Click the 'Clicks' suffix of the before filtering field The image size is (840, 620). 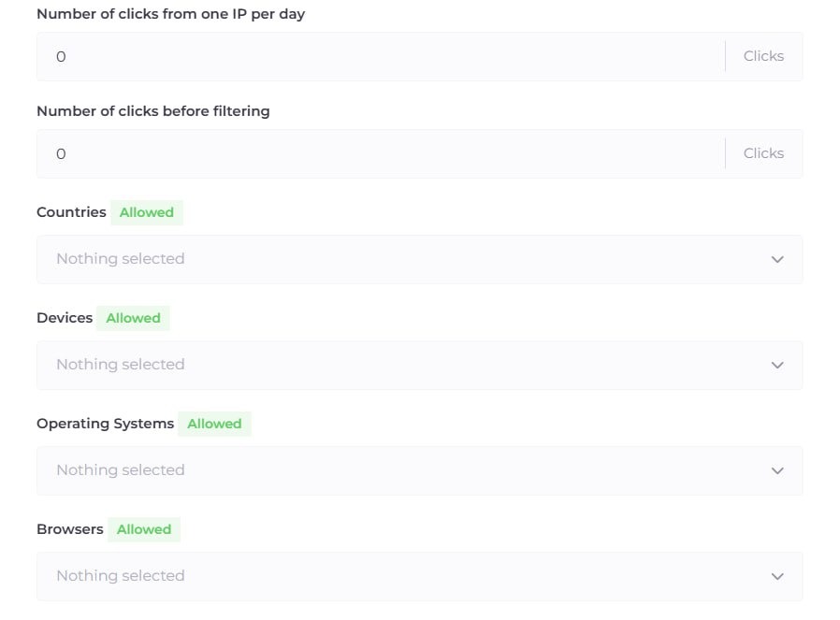click(763, 153)
